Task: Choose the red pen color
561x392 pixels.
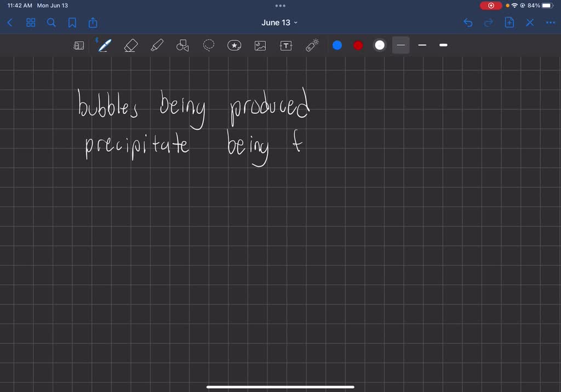Action: [358, 45]
